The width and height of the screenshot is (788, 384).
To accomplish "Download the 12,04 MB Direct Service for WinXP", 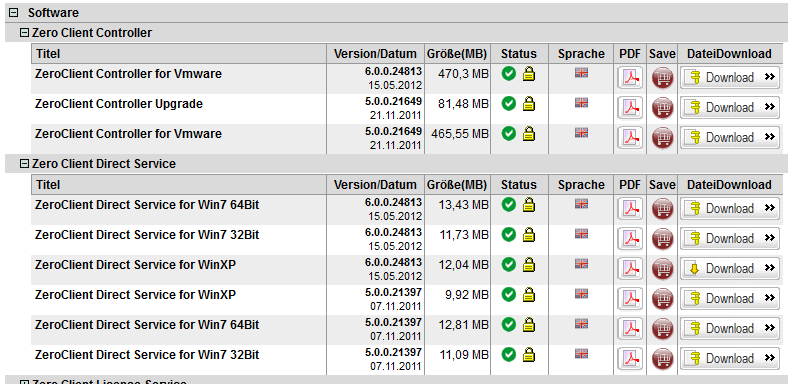I will tap(730, 268).
